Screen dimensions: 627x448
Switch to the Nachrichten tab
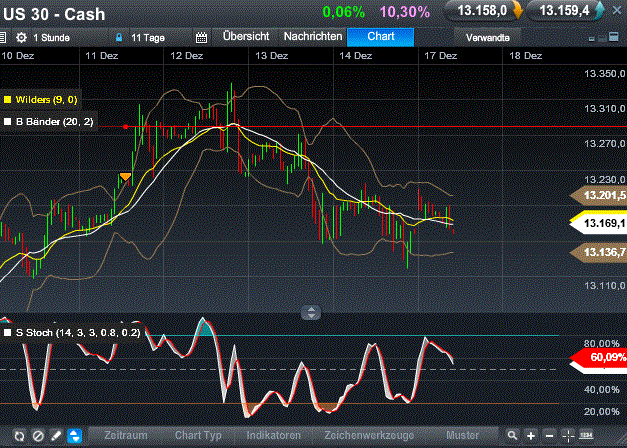click(x=313, y=36)
